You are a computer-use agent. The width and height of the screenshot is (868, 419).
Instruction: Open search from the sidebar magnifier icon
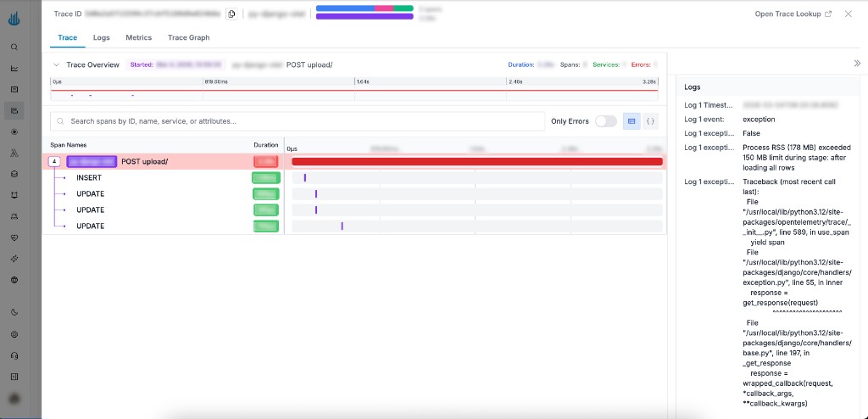tap(15, 47)
